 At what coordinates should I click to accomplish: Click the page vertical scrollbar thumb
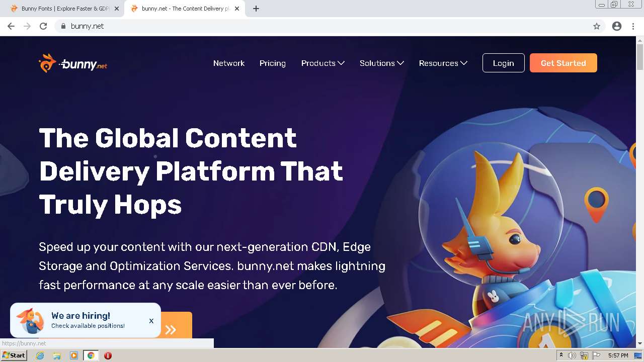(640, 57)
